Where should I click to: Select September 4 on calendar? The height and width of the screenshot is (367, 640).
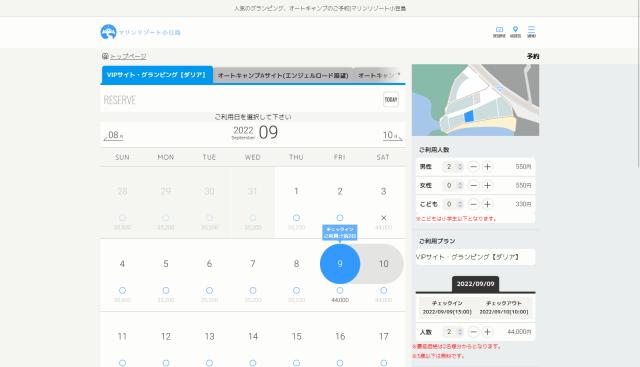tap(122, 275)
